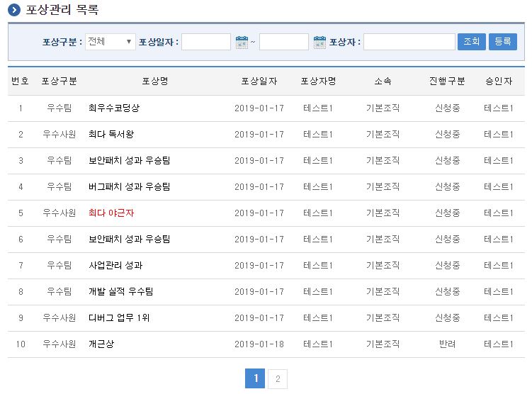The image size is (532, 394).
Task: Click the arrow icon beside 포상관리 목록 title
Action: (14, 11)
